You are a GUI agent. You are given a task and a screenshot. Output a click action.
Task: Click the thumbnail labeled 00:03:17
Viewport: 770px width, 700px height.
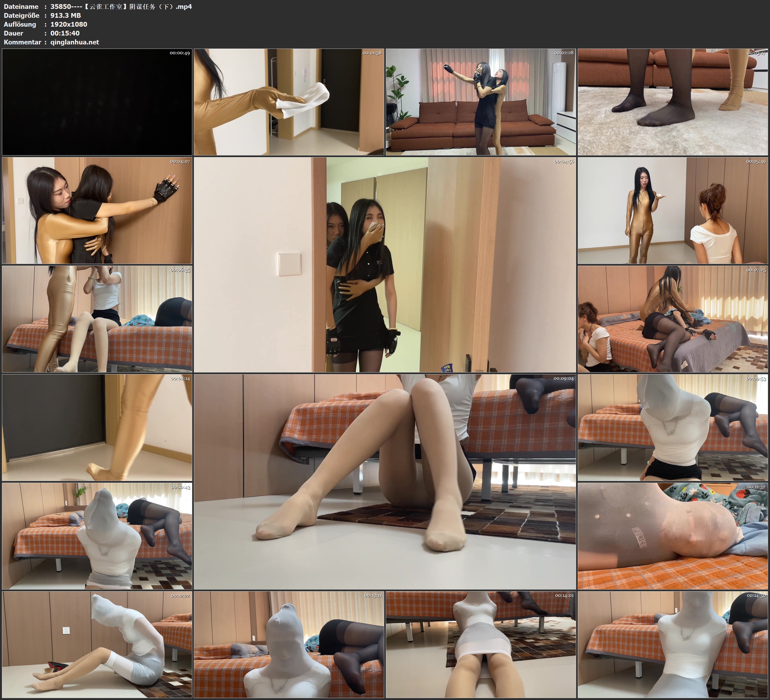672,102
